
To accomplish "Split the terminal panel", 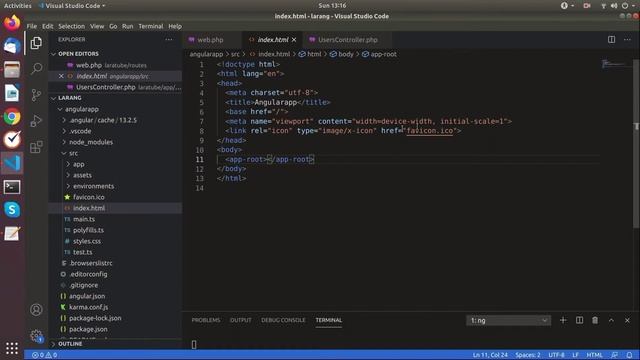I will [x=579, y=320].
